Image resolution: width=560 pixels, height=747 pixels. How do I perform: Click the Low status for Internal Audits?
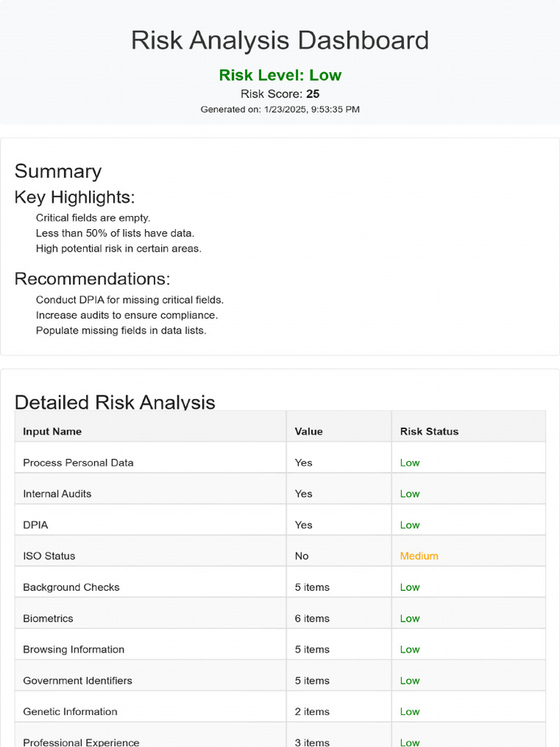tap(410, 494)
